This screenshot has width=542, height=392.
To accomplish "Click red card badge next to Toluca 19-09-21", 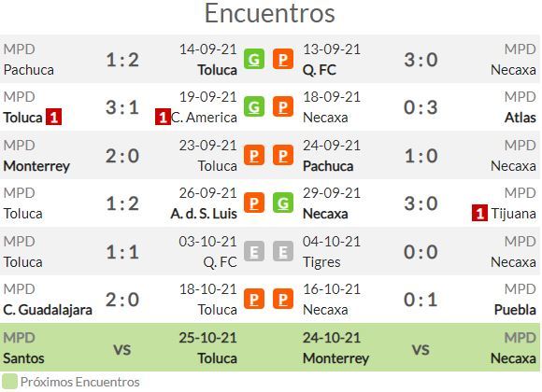I will [54, 117].
